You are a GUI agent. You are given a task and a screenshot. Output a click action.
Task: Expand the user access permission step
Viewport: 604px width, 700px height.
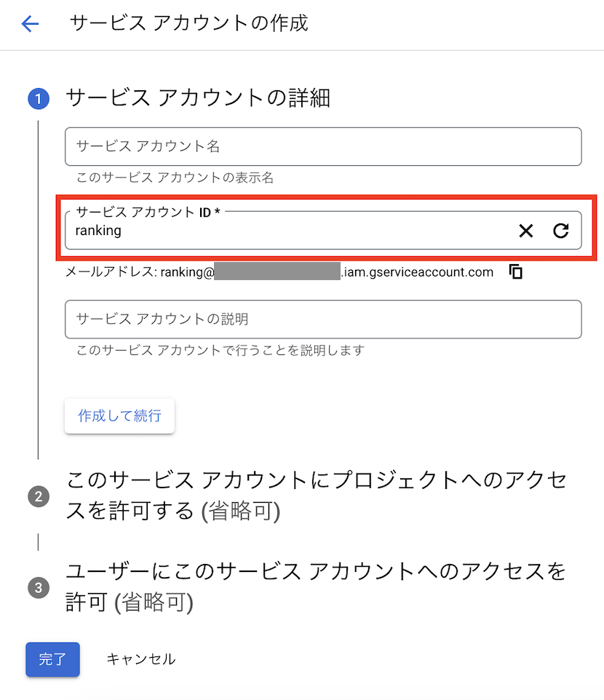[x=316, y=586]
